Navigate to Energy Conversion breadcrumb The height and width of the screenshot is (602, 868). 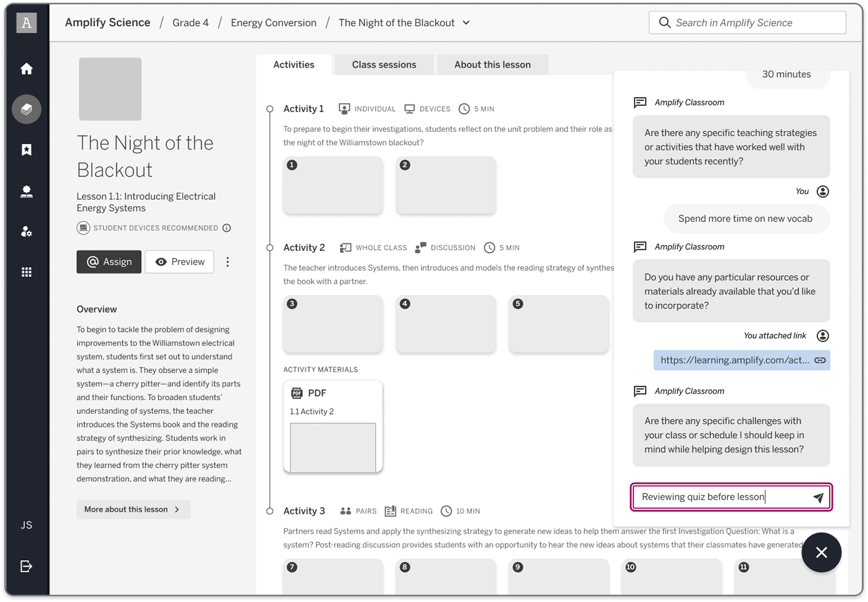[274, 23]
